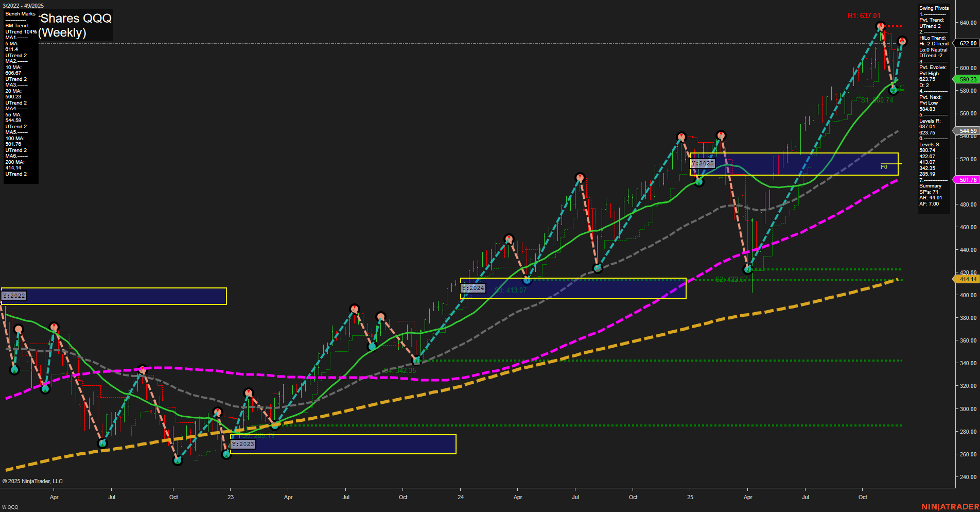Select the Y:2024 yearly range box label
Image resolution: width=980 pixels, height=512 pixels.
(474, 288)
